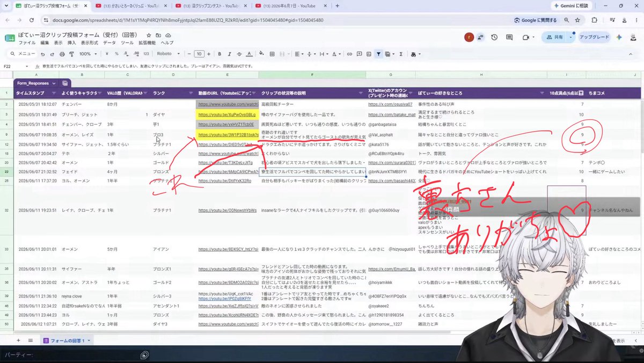Open version history clock icon
This screenshot has width=644, height=363.
(494, 37)
